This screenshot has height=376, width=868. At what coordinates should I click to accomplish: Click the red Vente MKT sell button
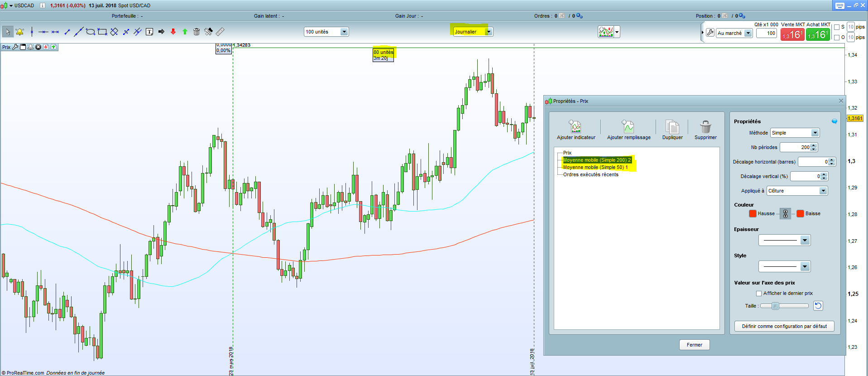pos(792,34)
